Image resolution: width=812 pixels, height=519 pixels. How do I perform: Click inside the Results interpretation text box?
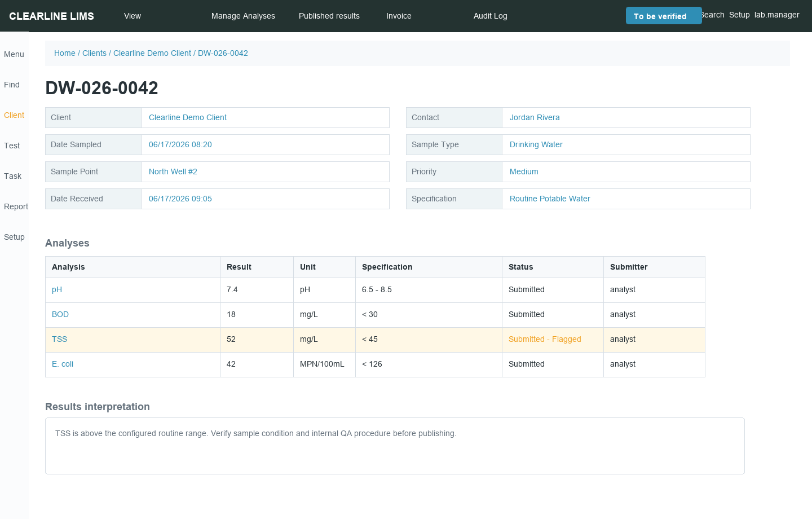pyautogui.click(x=395, y=446)
